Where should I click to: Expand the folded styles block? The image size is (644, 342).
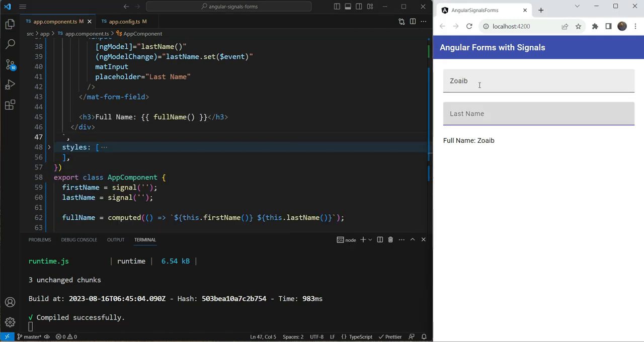[49, 147]
